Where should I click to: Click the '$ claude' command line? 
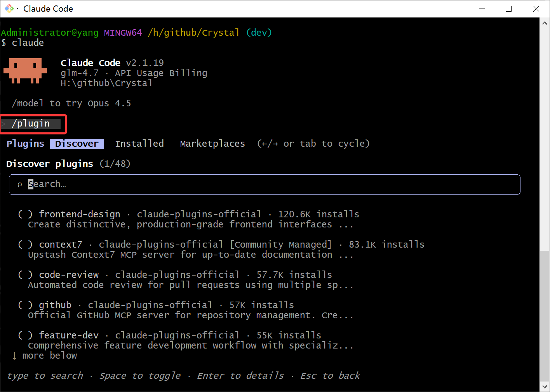tap(23, 43)
